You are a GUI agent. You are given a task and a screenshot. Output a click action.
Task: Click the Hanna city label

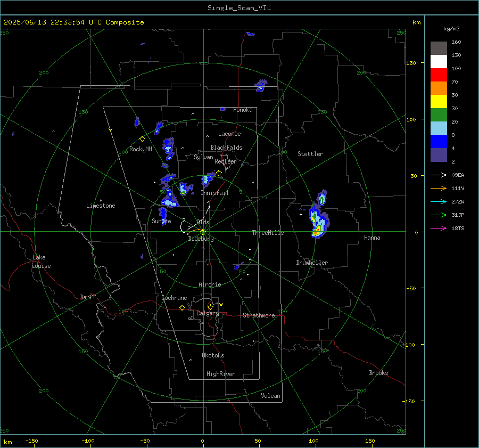click(x=372, y=238)
